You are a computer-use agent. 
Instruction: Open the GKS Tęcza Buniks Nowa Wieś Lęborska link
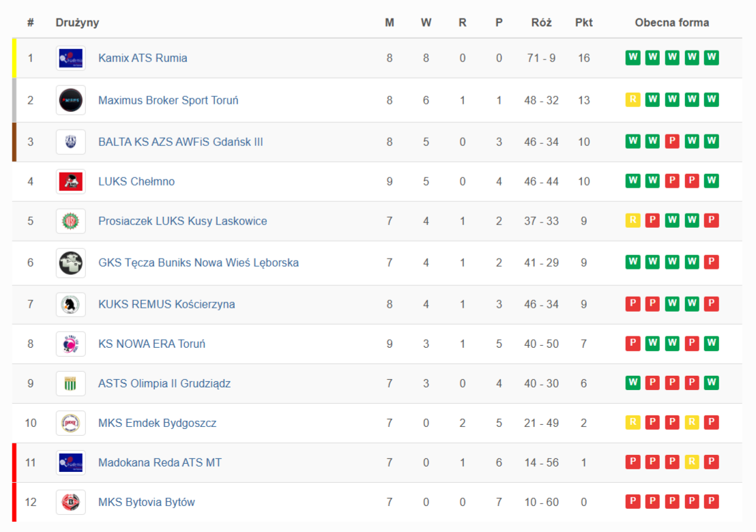coord(198,263)
